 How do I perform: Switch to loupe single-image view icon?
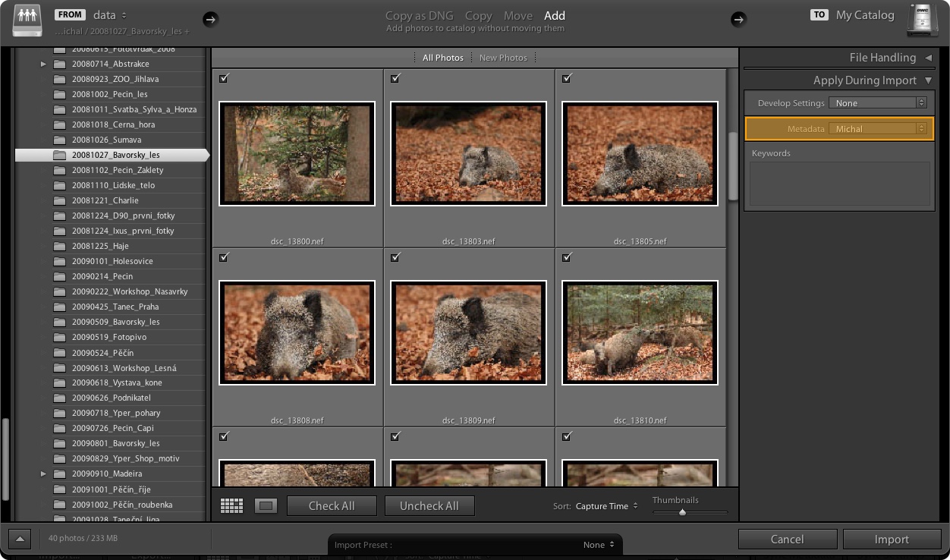tap(266, 505)
